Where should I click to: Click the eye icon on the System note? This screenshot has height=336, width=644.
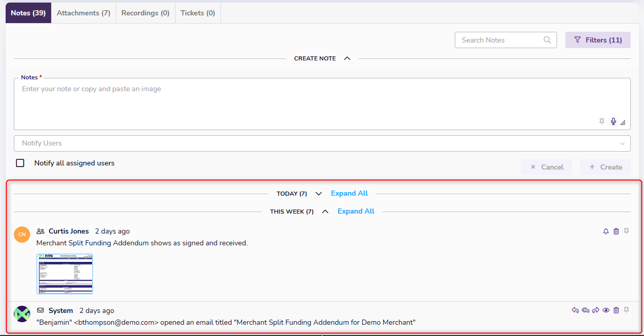coord(606,310)
